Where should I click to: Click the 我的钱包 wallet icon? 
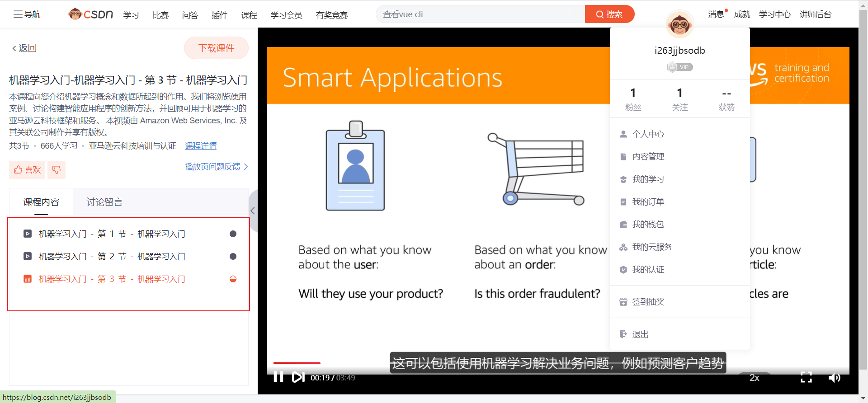pos(623,225)
